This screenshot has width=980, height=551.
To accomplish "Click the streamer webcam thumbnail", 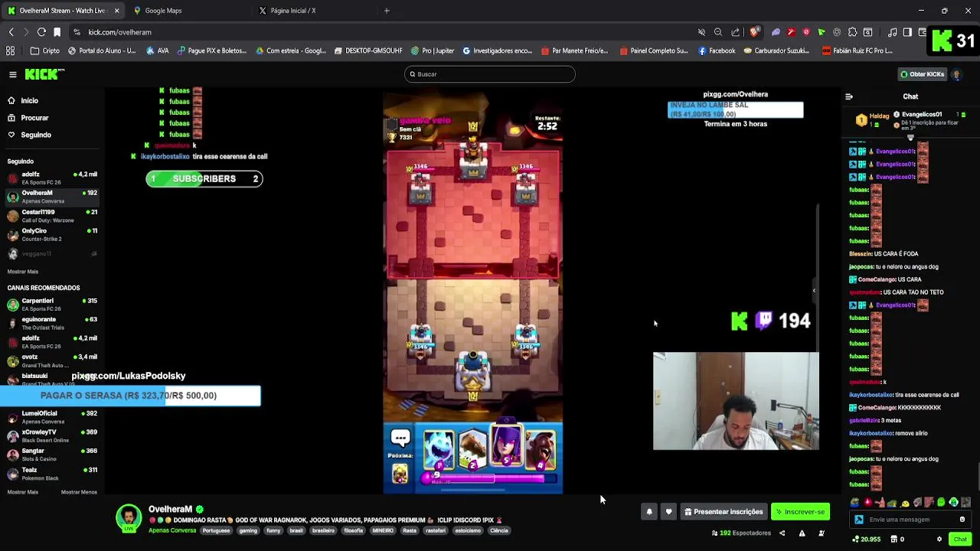I will click(x=736, y=401).
